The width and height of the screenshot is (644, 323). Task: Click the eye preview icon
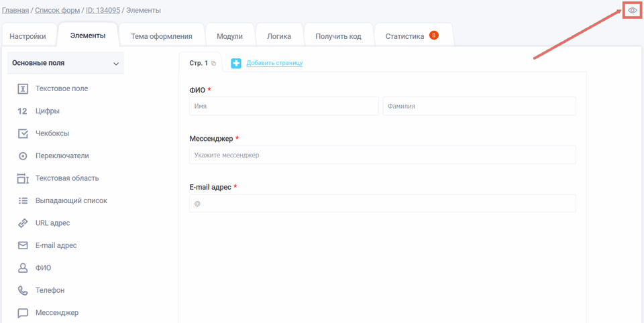coord(632,10)
